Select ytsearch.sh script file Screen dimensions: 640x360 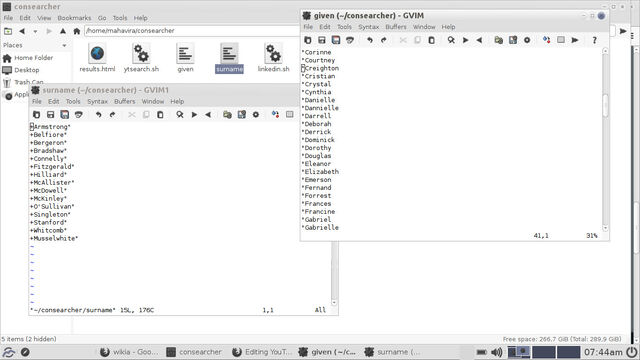(141, 58)
